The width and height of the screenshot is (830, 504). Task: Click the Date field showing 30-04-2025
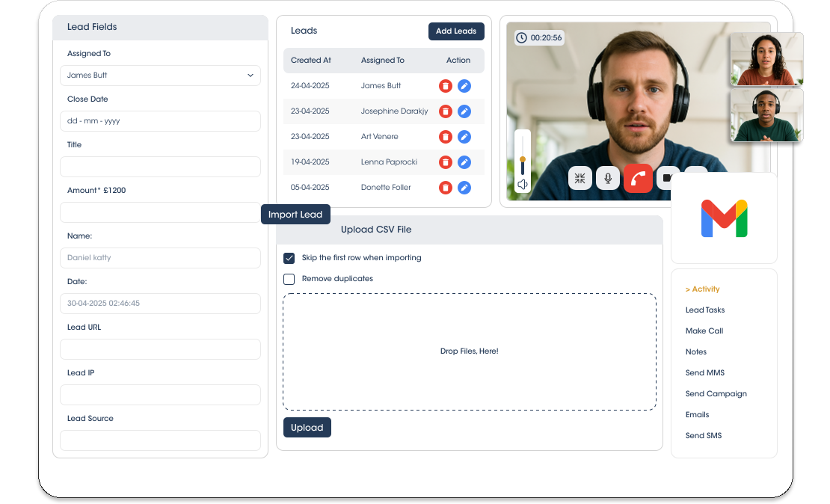(160, 304)
